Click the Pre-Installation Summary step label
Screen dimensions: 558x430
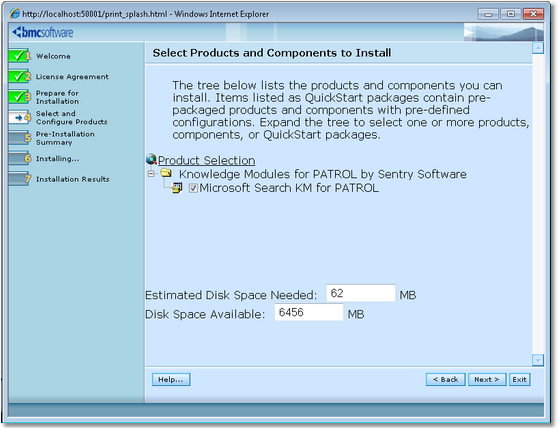65,138
